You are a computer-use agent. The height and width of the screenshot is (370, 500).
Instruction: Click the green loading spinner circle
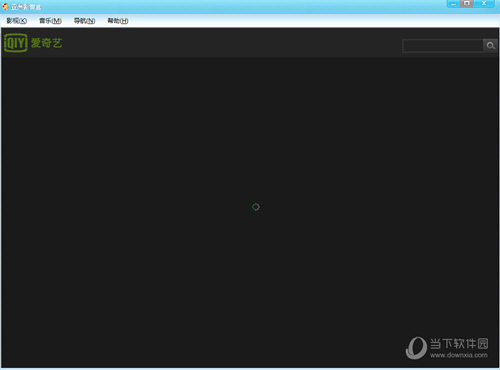click(256, 207)
